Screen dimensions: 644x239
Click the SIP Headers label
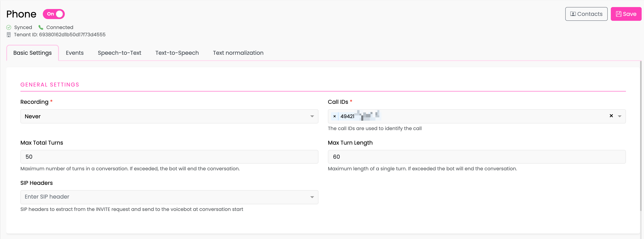(x=37, y=183)
